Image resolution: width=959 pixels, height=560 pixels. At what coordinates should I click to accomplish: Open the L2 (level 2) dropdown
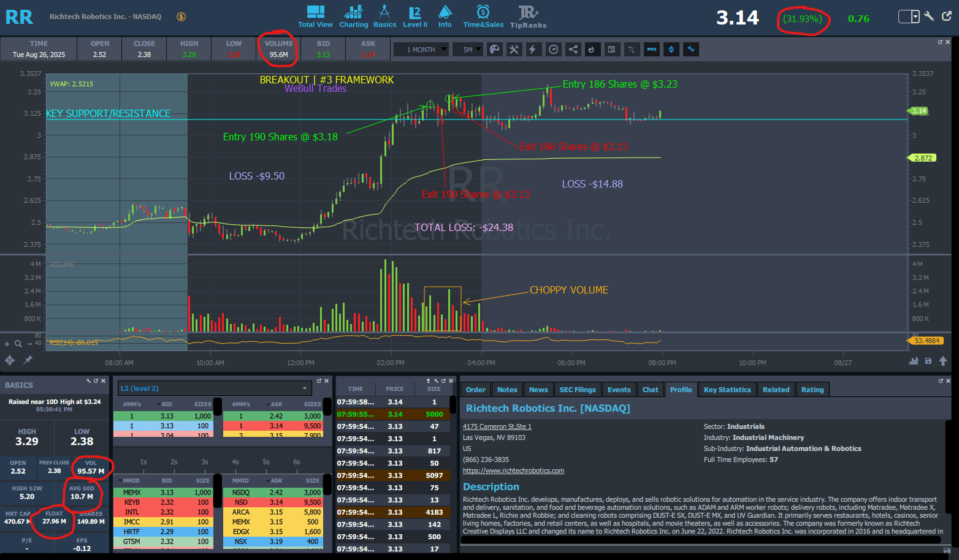click(x=215, y=388)
